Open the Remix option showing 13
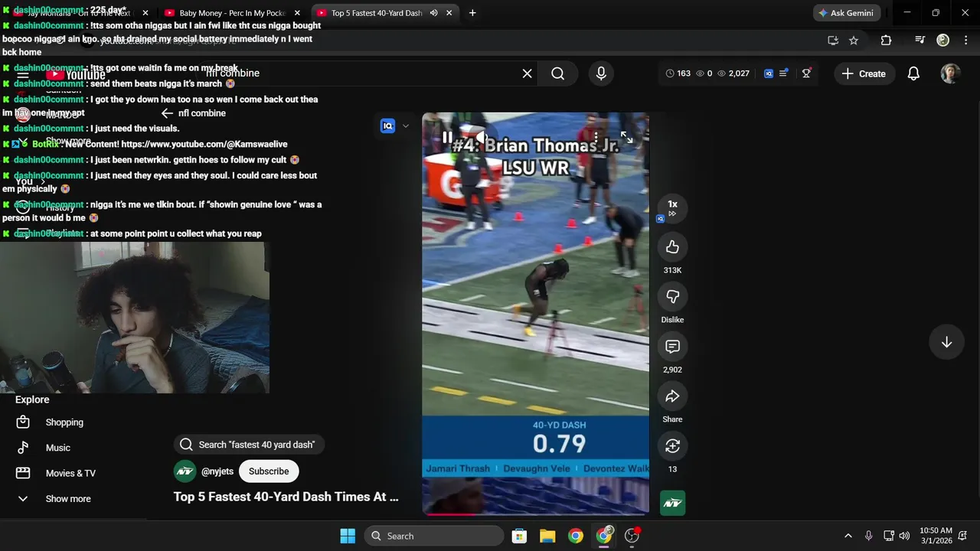 pyautogui.click(x=672, y=446)
